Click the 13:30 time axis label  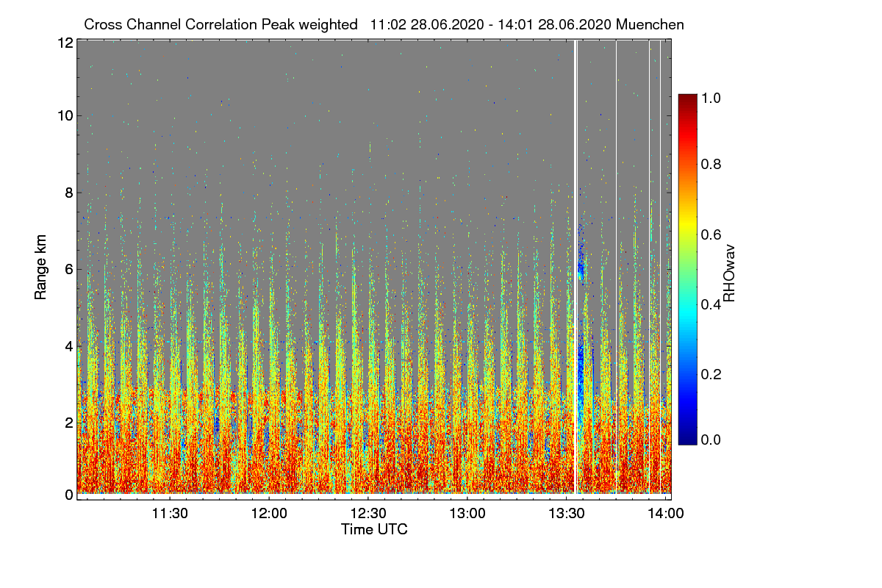567,514
